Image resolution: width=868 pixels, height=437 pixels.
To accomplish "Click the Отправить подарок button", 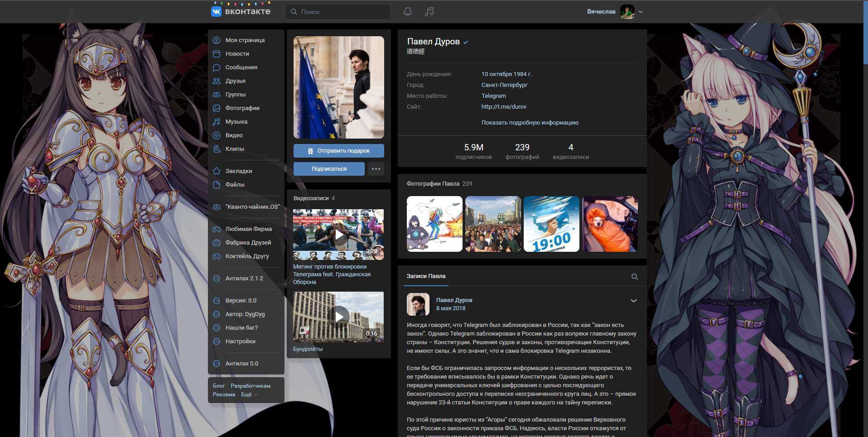I will pos(339,151).
